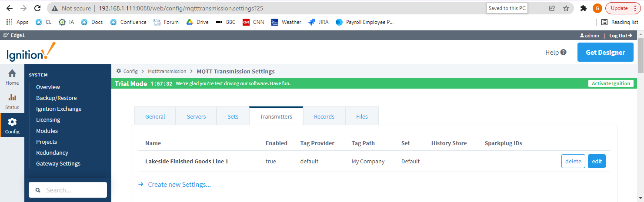Open Projects in System menu

[47, 142]
